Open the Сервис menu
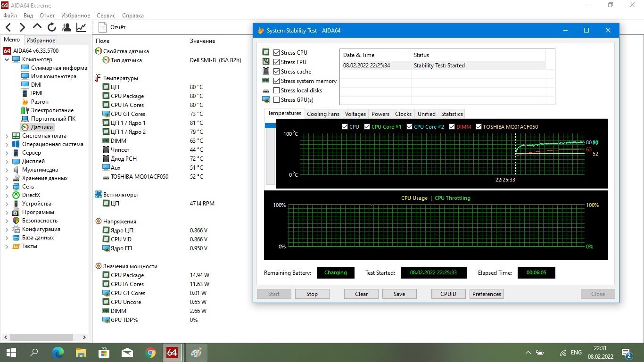This screenshot has width=644, height=362. click(106, 16)
